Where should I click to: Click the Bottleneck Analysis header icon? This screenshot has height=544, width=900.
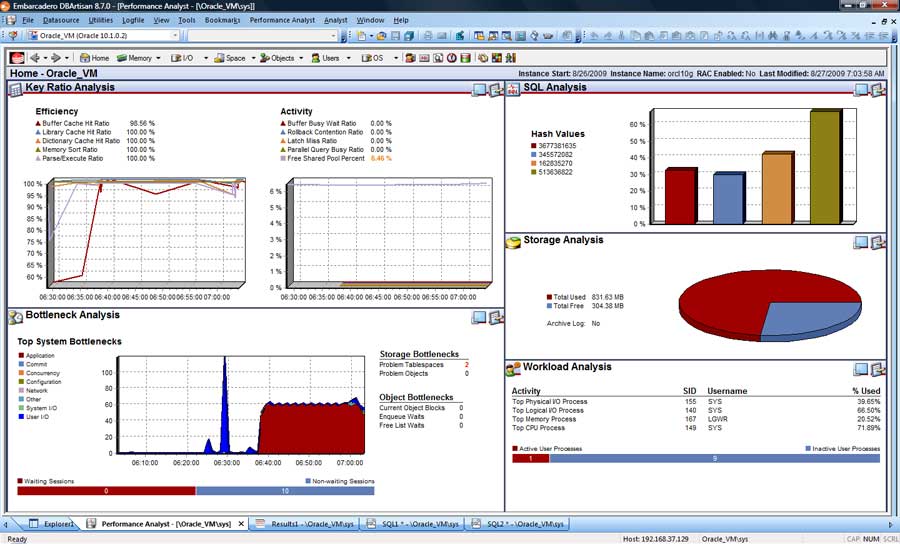click(15, 317)
